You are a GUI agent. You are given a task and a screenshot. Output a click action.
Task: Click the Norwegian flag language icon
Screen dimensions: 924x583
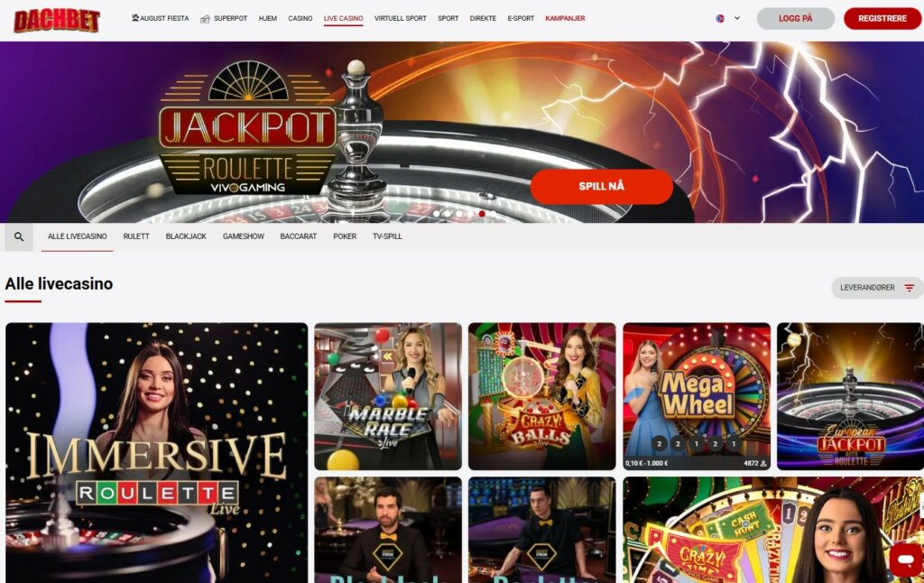pos(720,18)
